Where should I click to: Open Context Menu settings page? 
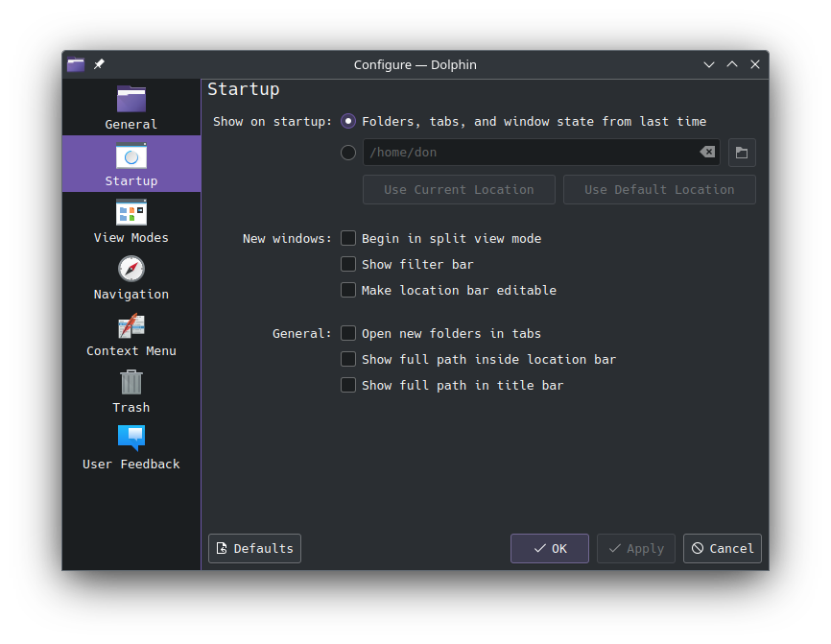(131, 334)
